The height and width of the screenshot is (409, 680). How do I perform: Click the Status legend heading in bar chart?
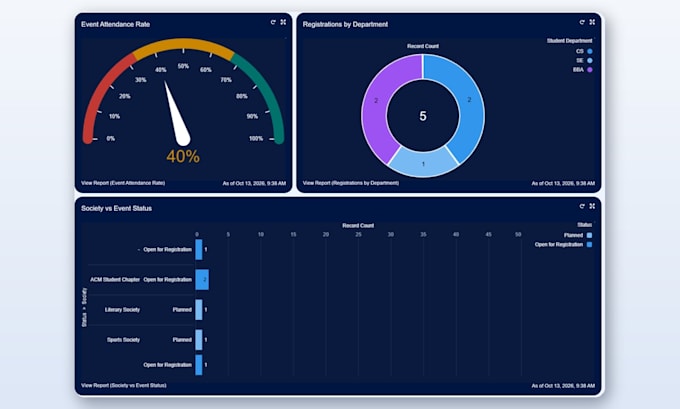tap(585, 225)
